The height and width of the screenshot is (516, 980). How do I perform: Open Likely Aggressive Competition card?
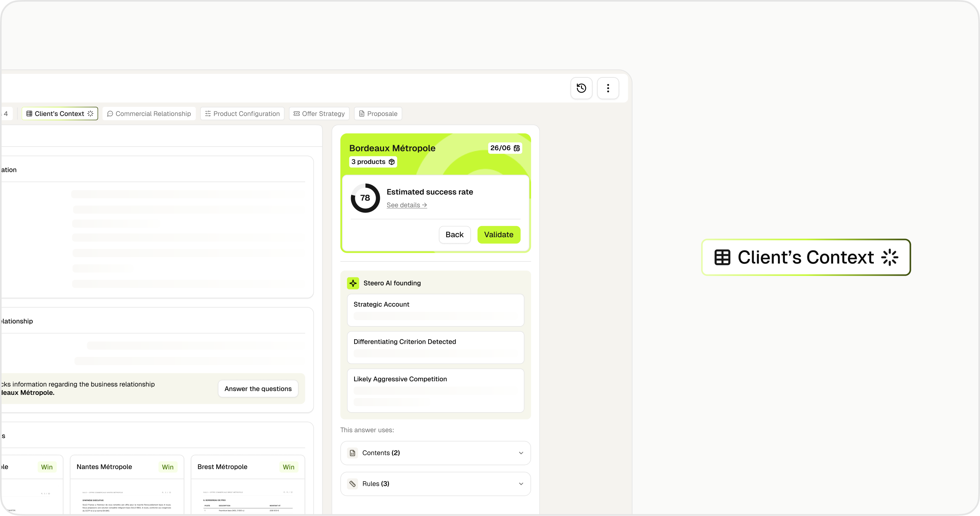[435, 390]
